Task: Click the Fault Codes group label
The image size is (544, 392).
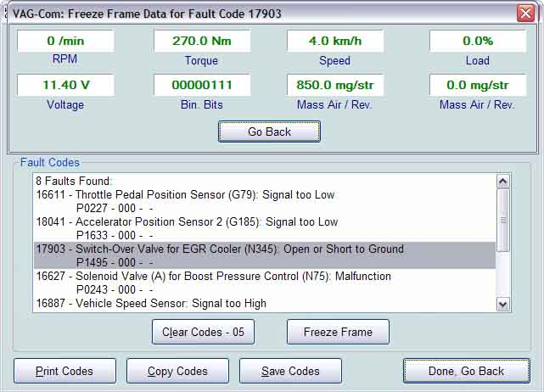Action: pyautogui.click(x=50, y=162)
